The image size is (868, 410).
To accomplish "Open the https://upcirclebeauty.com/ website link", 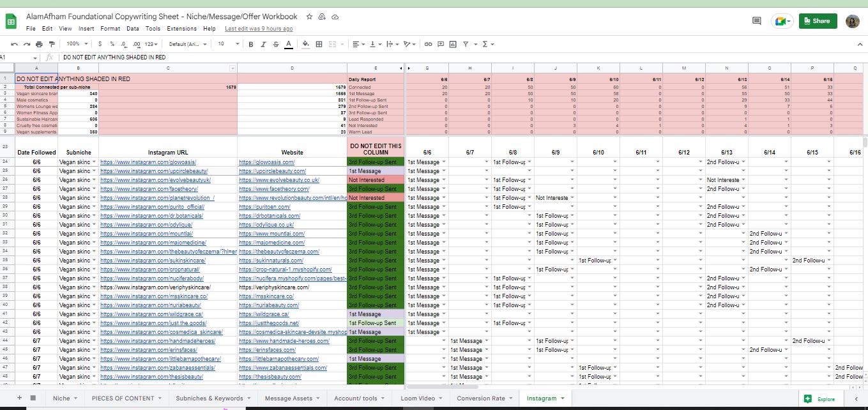I will [272, 171].
